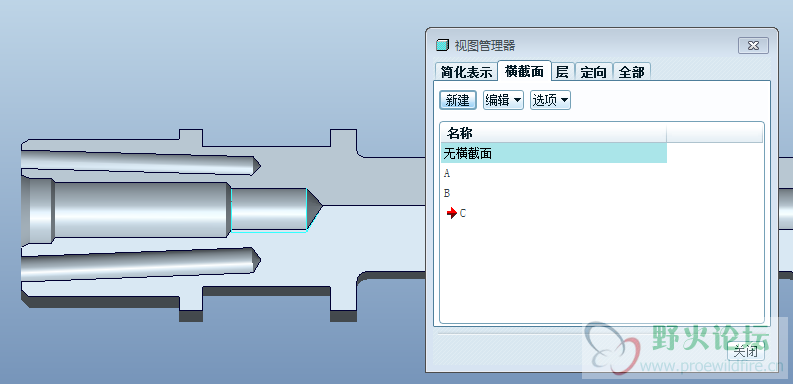Select the 横截面 tab
793x384 pixels.
(x=524, y=71)
